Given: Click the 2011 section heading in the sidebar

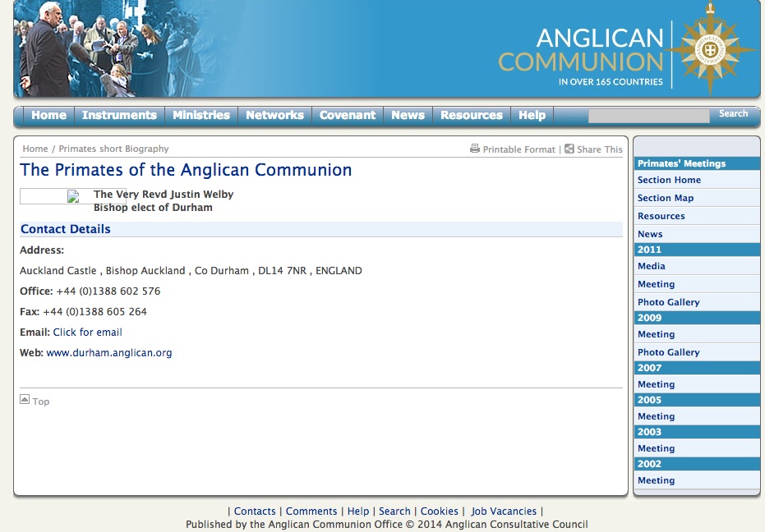Looking at the screenshot, I should click(697, 250).
